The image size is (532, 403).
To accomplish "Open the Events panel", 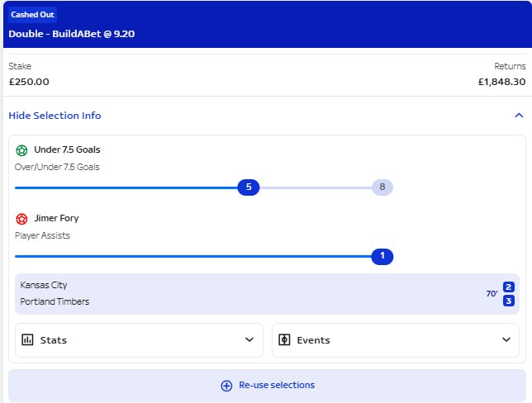I will click(x=396, y=340).
